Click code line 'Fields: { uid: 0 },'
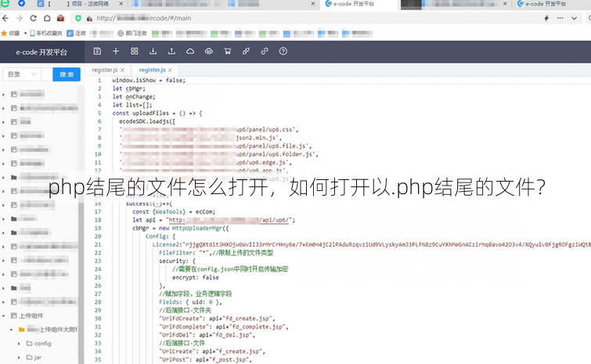Image resolution: width=591 pixels, height=364 pixels. coord(190,302)
